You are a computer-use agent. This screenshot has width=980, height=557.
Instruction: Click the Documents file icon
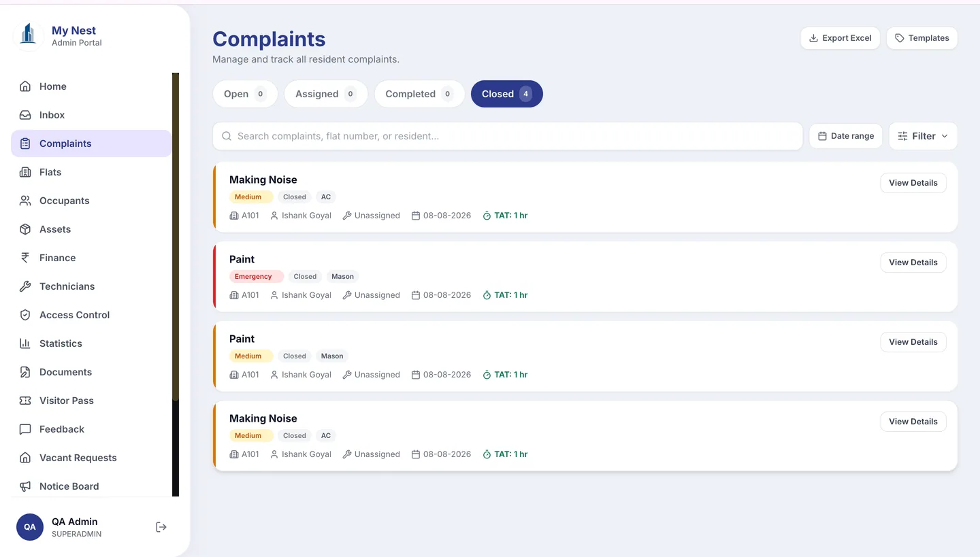(x=25, y=372)
